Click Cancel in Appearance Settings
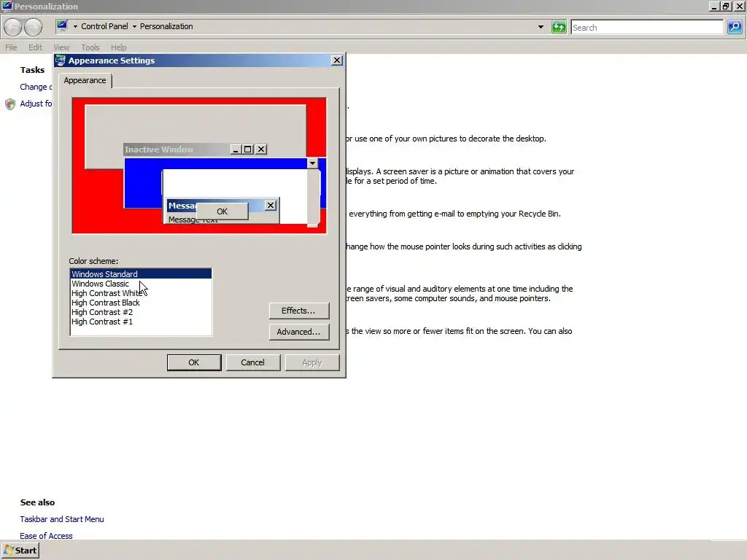 [x=252, y=362]
